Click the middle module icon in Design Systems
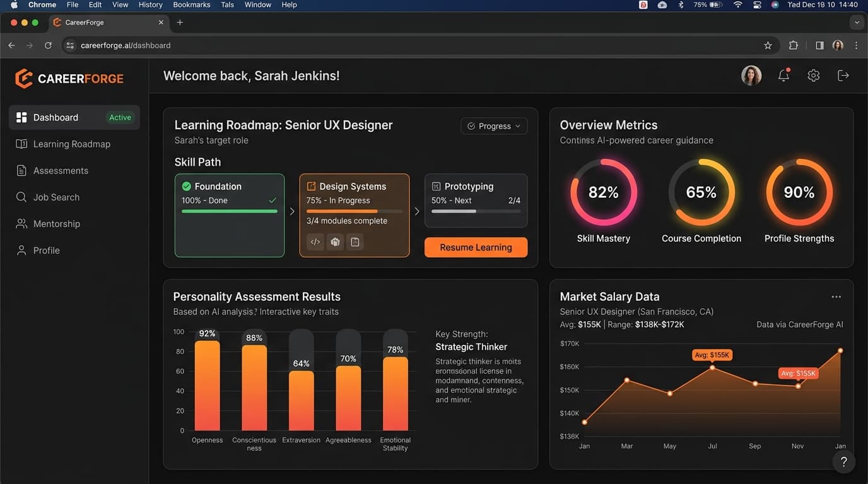Viewport: 868px width, 484px height. [x=336, y=242]
